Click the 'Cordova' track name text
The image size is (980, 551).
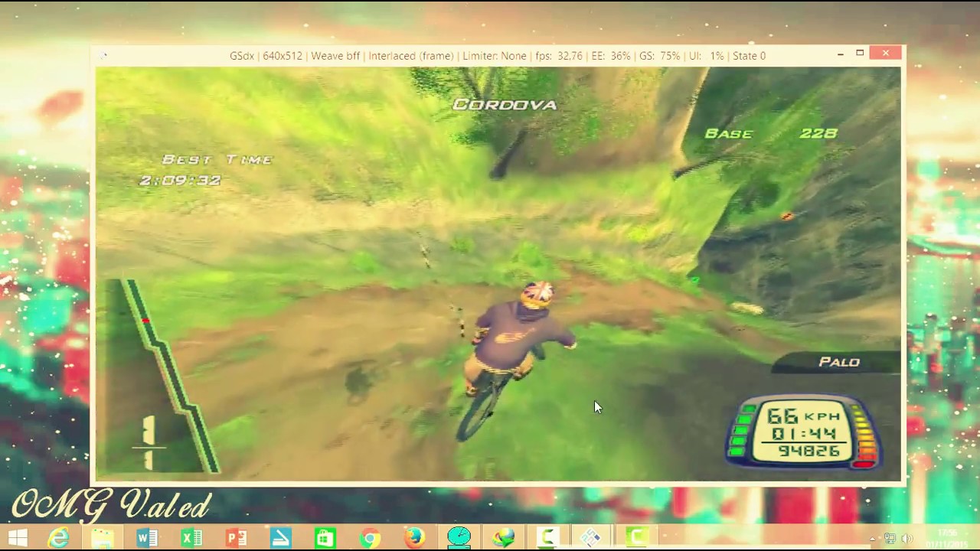pyautogui.click(x=505, y=105)
